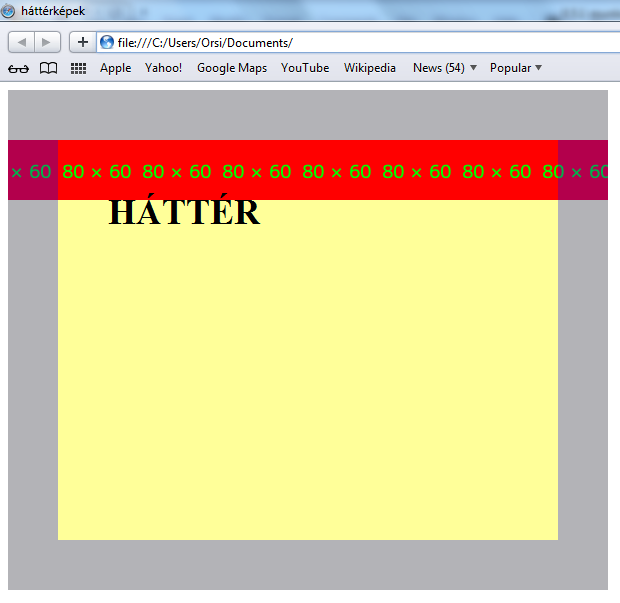Image resolution: width=620 pixels, height=603 pixels.
Task: Add bookmark with the plus button
Action: 83,42
